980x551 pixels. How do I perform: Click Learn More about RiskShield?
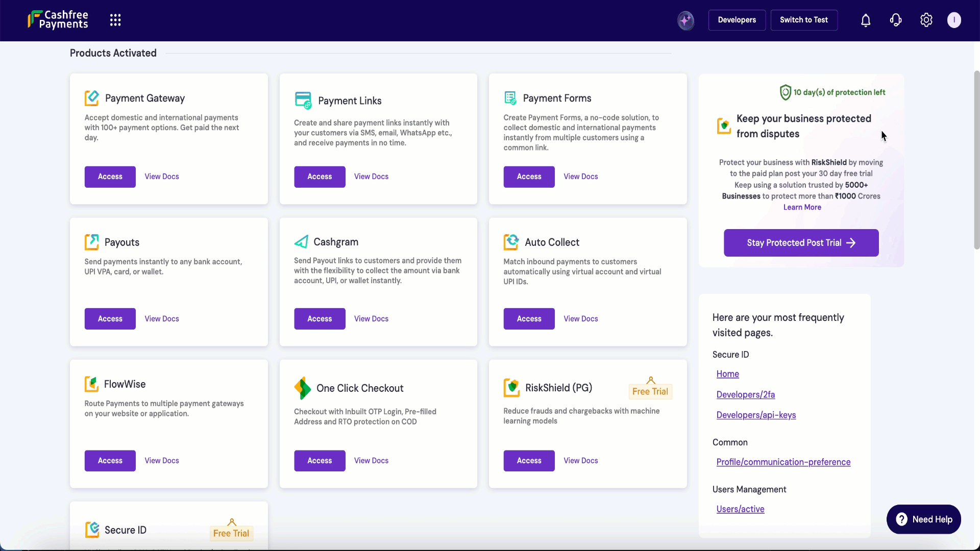click(x=802, y=207)
